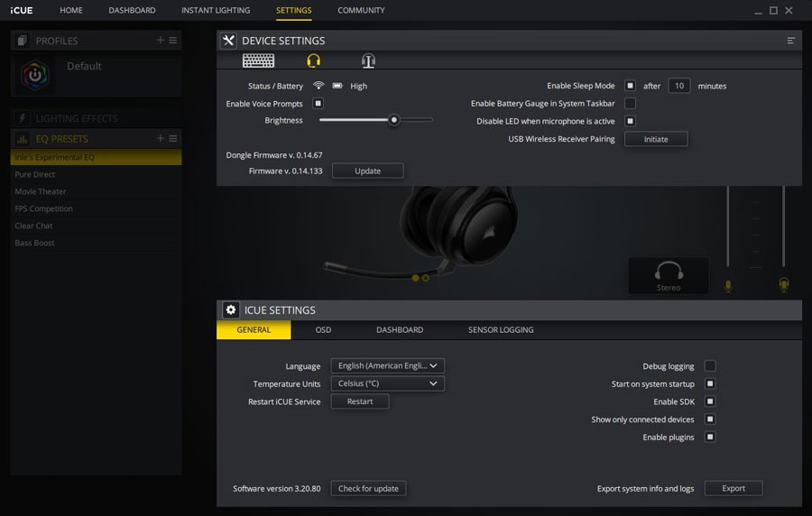
Task: Click the sidetone vertical slider
Action: [x=783, y=226]
